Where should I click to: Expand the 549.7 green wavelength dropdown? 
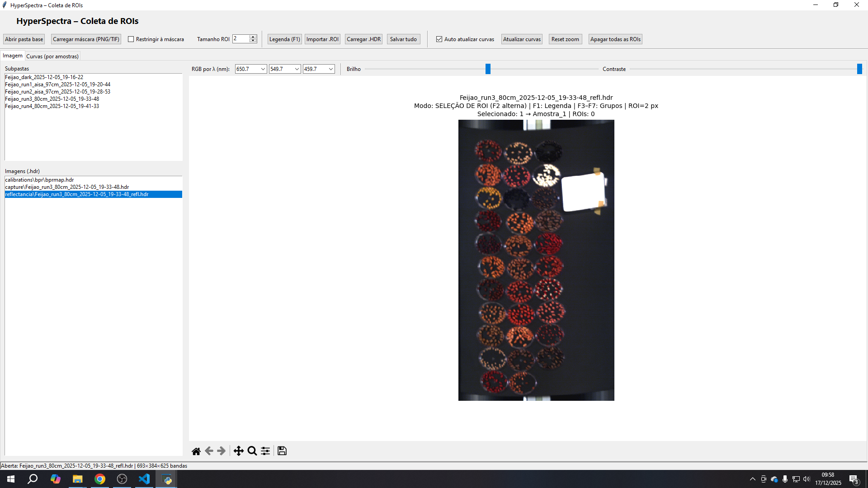(x=297, y=69)
